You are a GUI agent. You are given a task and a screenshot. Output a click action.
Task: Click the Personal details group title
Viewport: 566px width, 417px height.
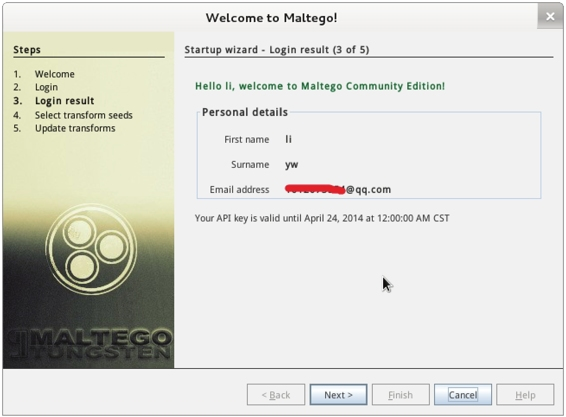pyautogui.click(x=245, y=112)
